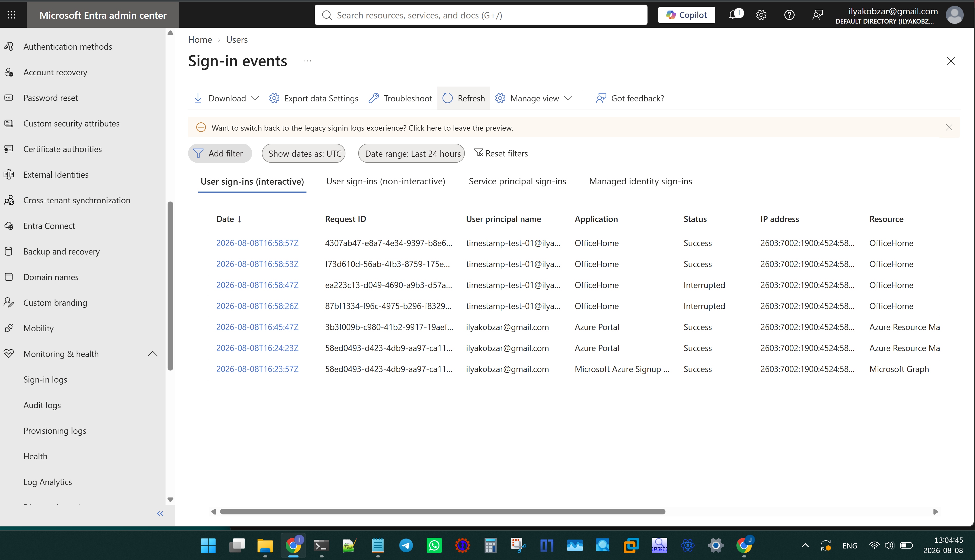Change Date range: Last 24 hours filter
This screenshot has height=560, width=975.
coord(411,153)
